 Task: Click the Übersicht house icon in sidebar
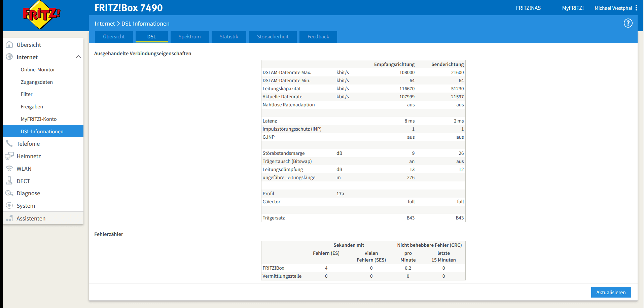[x=9, y=44]
